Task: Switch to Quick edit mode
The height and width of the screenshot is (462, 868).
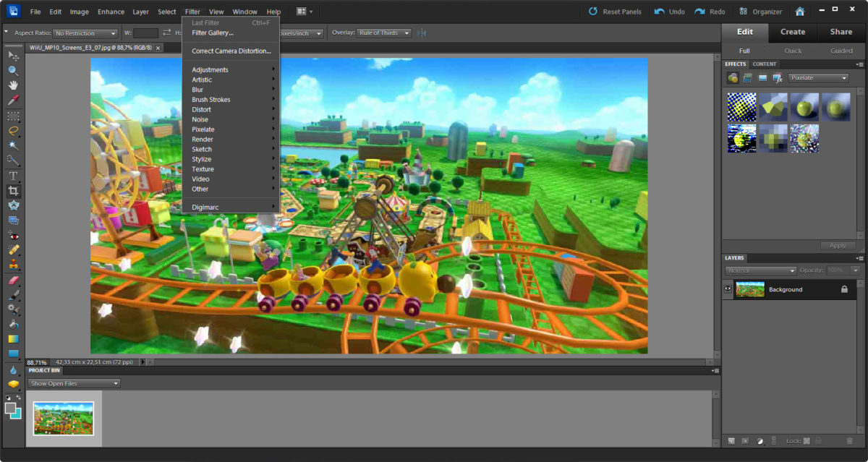Action: [x=793, y=51]
